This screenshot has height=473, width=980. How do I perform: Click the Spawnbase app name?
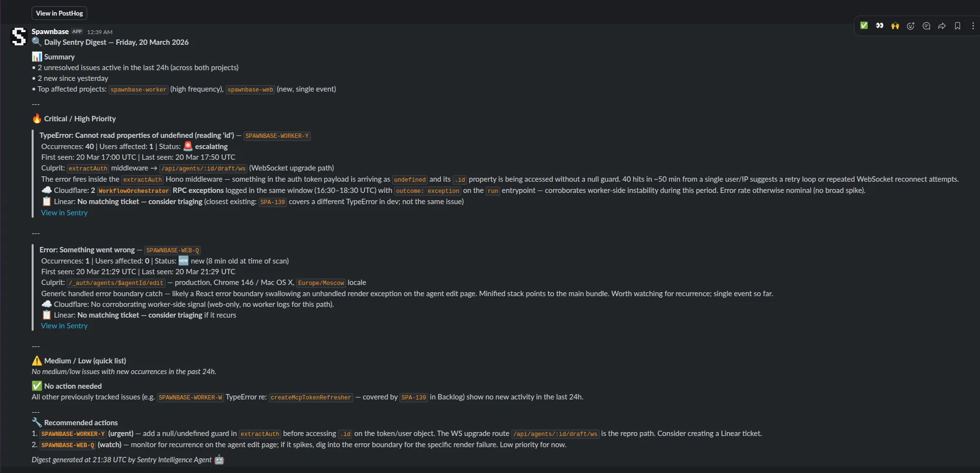coord(49,31)
